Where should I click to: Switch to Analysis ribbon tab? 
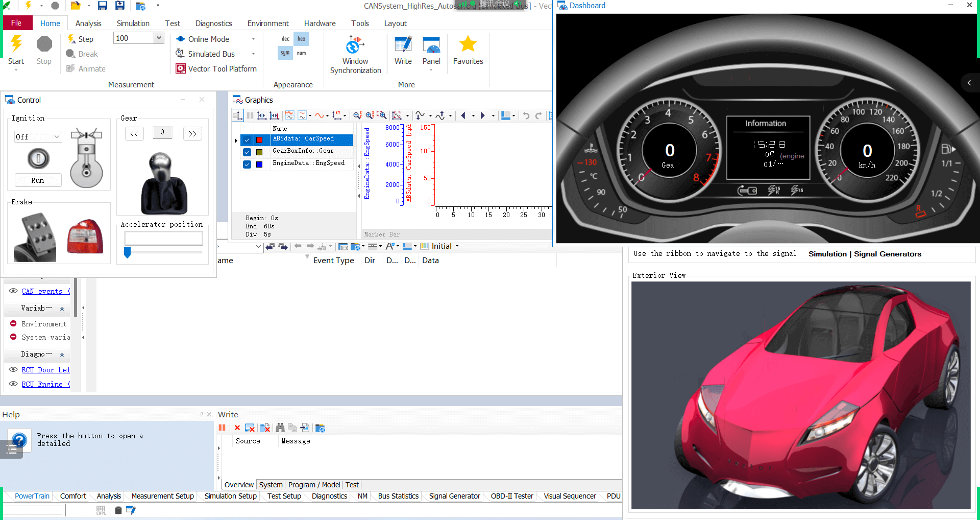coord(88,23)
